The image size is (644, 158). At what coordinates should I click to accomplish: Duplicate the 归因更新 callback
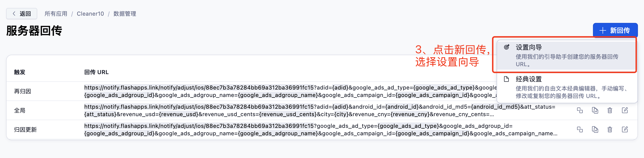[x=595, y=129]
